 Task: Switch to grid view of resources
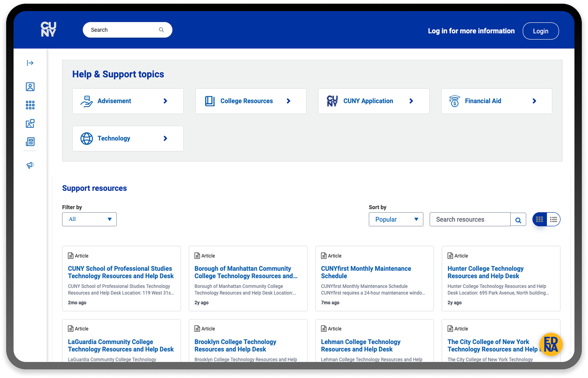point(539,220)
